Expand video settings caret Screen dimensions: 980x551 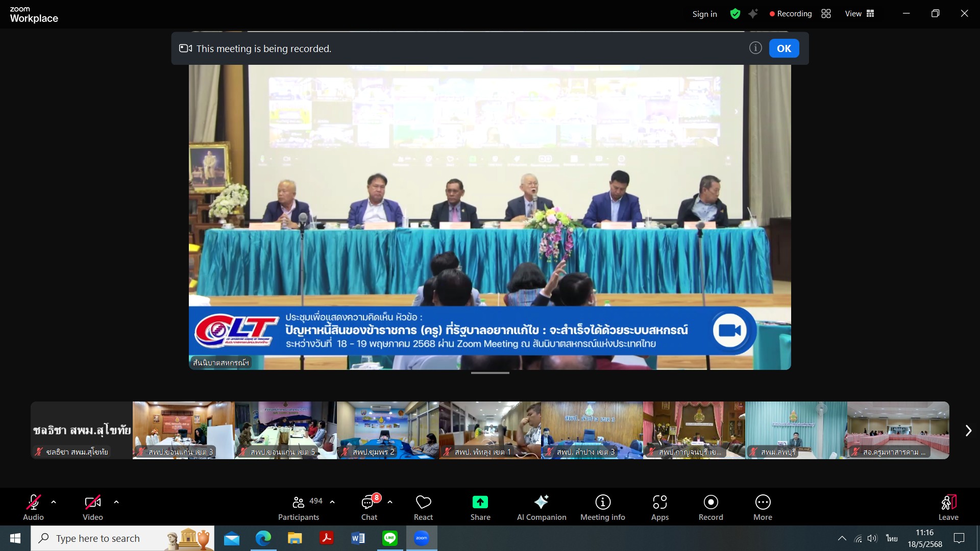pos(116,502)
